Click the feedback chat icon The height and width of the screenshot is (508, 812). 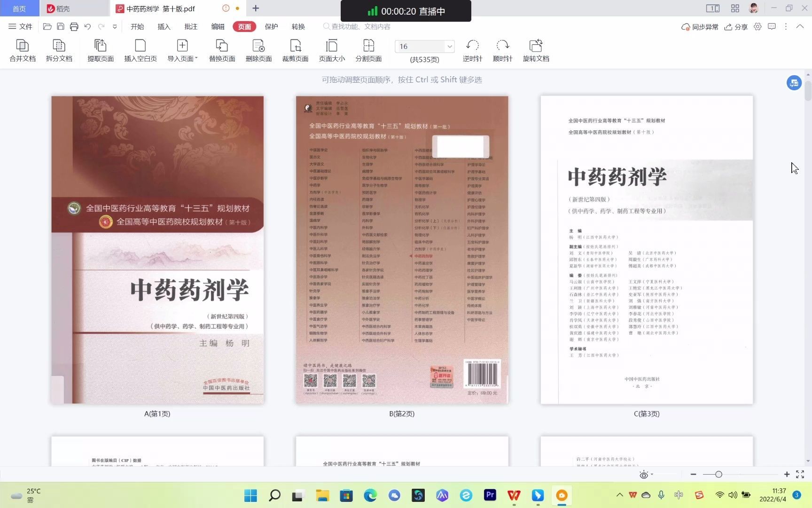772,27
